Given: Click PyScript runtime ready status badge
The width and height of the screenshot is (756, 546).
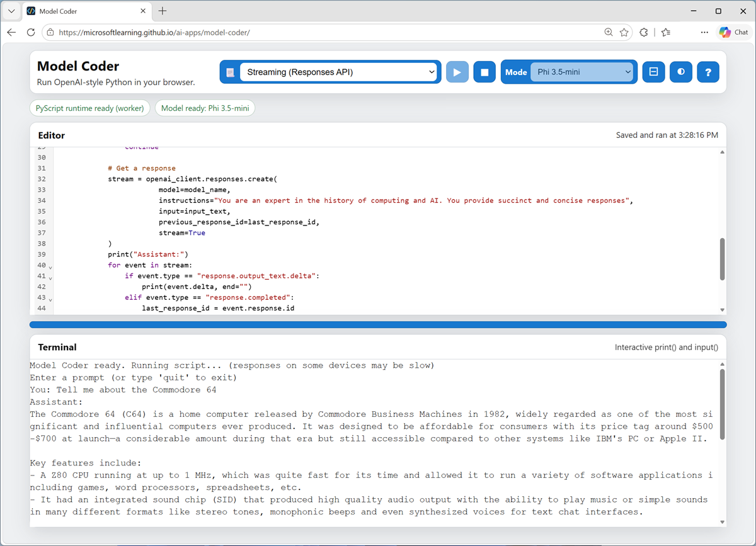Looking at the screenshot, I should (90, 108).
